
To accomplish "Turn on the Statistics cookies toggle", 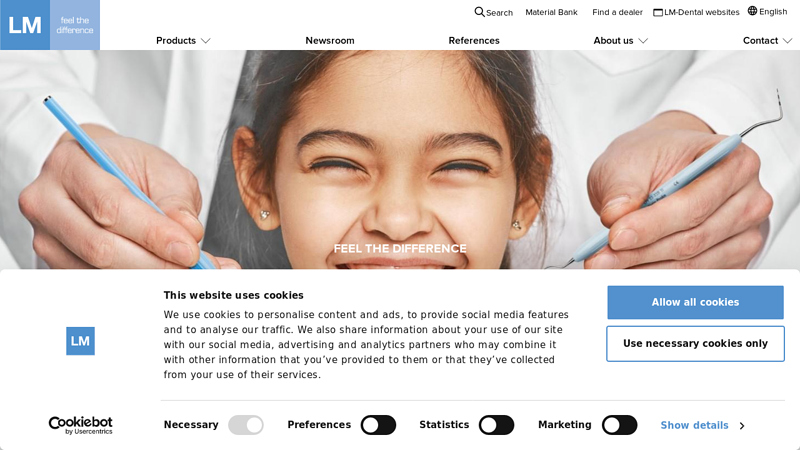I will pyautogui.click(x=496, y=425).
